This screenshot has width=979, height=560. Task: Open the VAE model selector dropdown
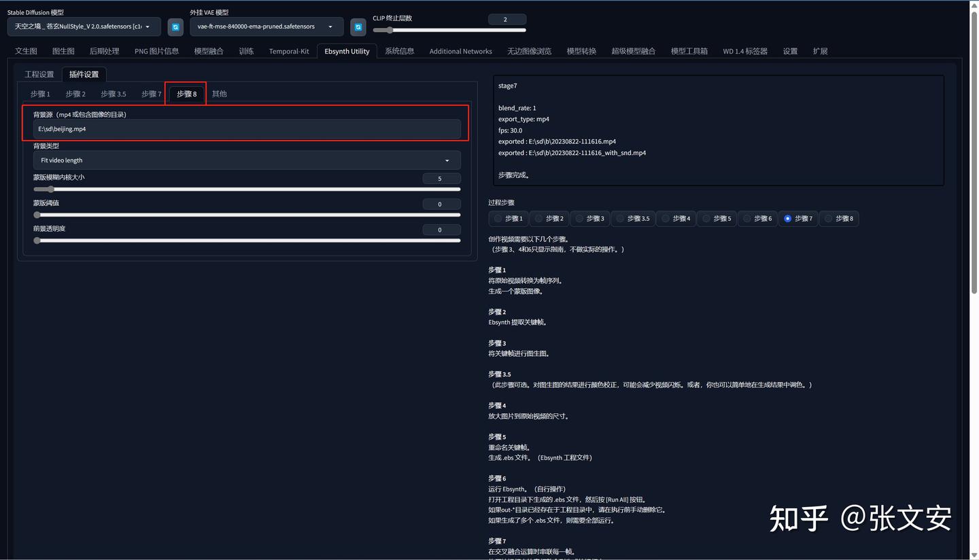click(x=265, y=27)
